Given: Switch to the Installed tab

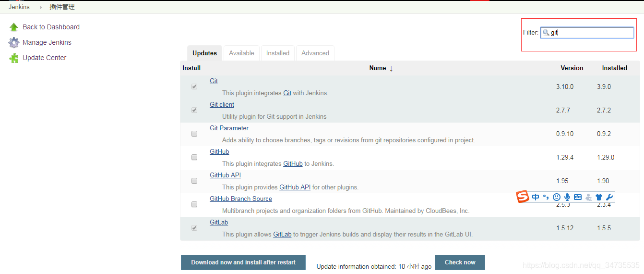Looking at the screenshot, I should coord(278,53).
